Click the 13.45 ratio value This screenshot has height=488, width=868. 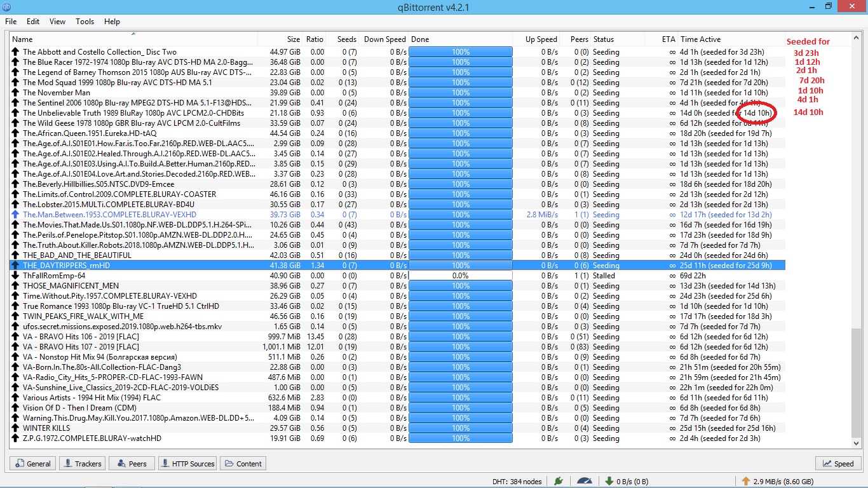(315, 337)
